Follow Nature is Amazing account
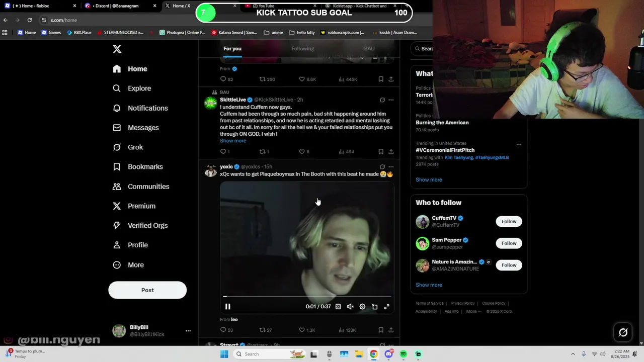 pyautogui.click(x=509, y=265)
